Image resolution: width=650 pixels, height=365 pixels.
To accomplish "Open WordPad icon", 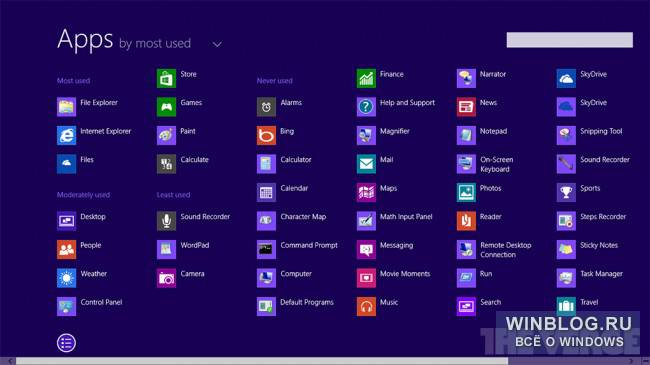I will [x=166, y=249].
